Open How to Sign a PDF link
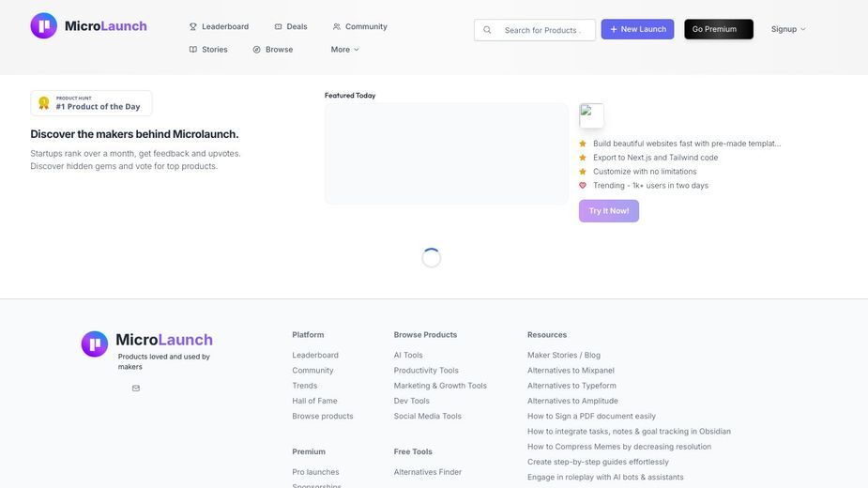 (591, 416)
